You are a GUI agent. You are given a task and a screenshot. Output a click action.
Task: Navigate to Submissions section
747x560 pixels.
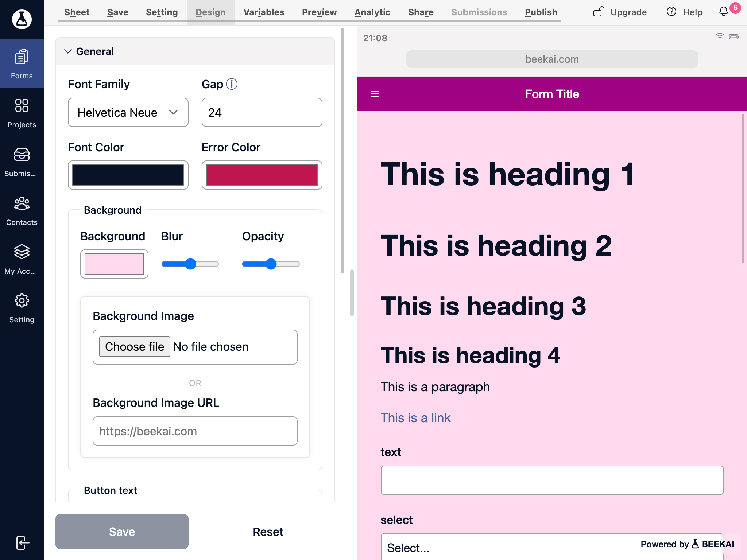point(479,12)
